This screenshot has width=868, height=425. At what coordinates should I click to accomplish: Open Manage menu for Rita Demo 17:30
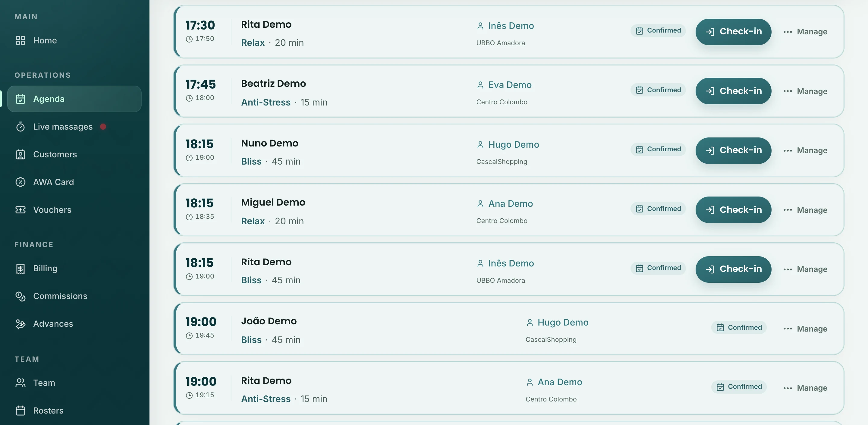[x=805, y=32]
